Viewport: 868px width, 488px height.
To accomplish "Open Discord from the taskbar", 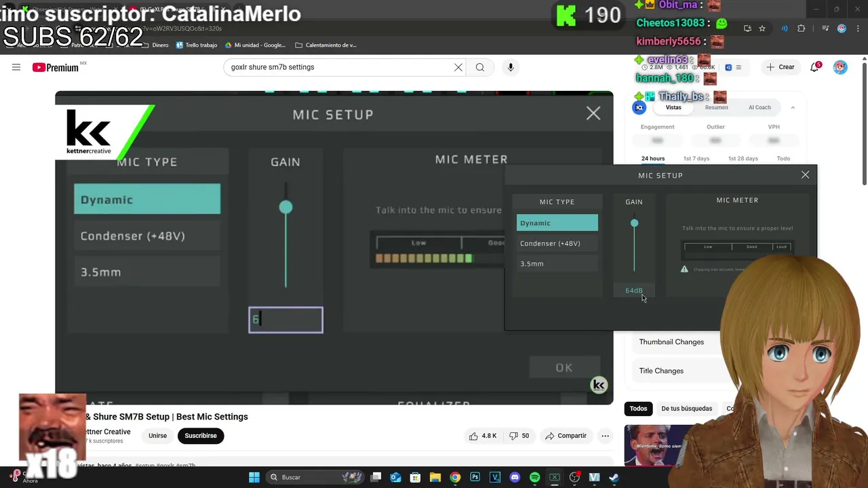I will coord(515,477).
